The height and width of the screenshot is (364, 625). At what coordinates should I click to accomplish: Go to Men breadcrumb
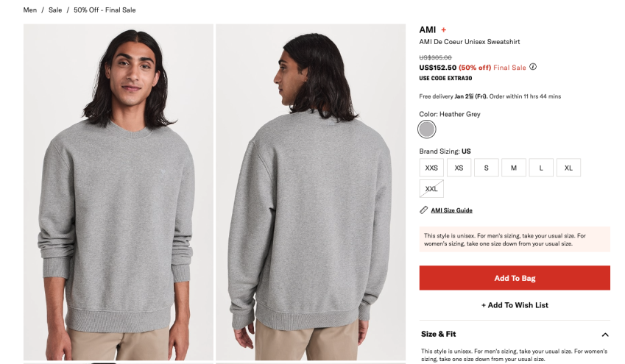tap(30, 10)
